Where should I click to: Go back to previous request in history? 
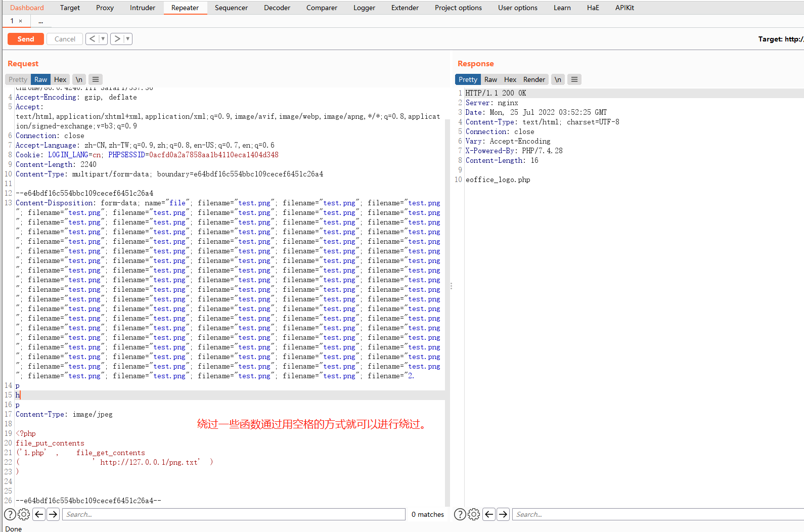(92, 39)
